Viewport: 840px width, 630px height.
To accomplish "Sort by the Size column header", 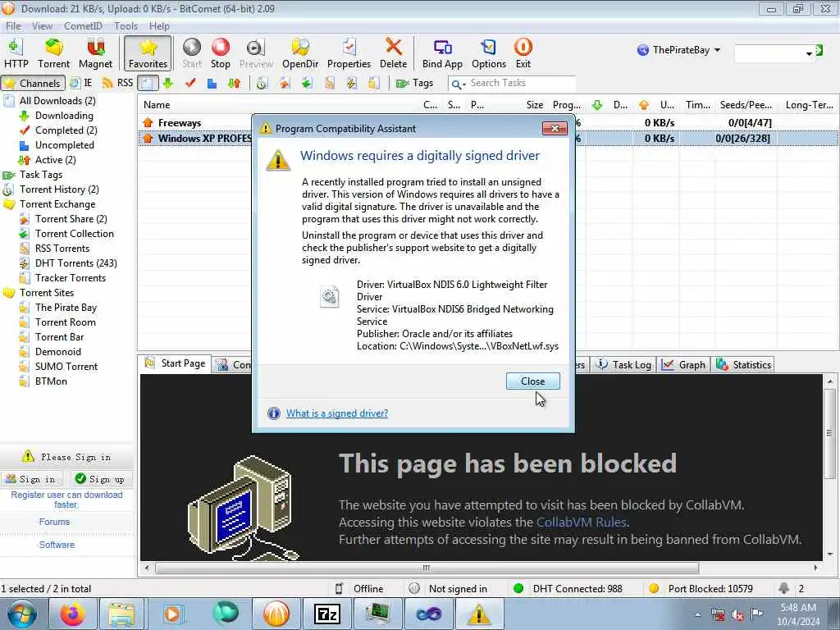I will point(533,105).
